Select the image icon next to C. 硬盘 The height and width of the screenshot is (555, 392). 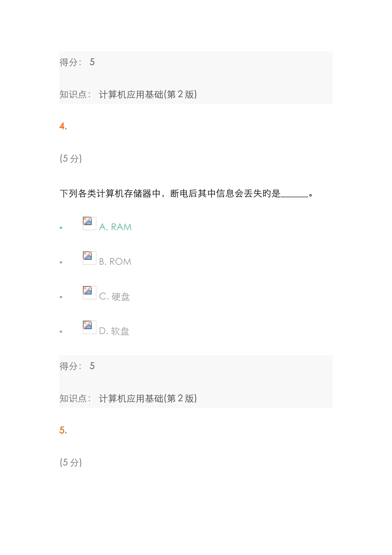click(x=90, y=293)
